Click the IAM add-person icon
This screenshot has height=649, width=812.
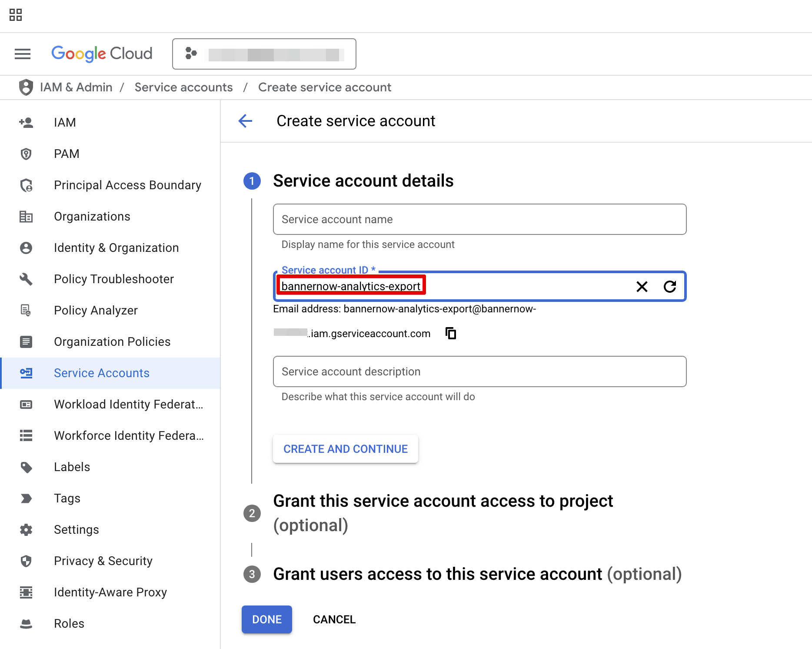[x=26, y=123]
